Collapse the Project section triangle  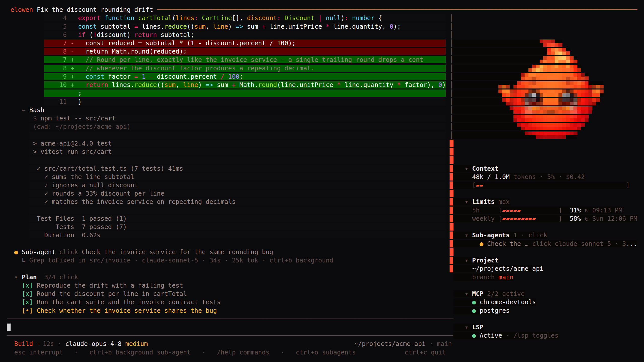[x=466, y=260]
